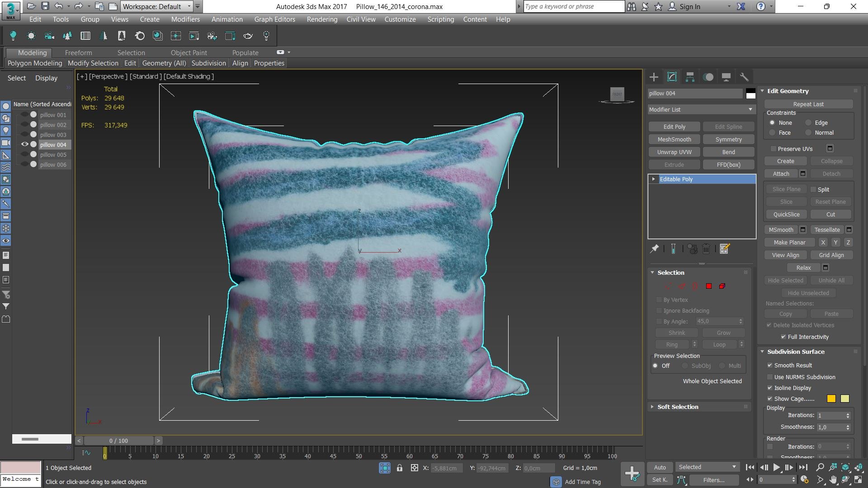Toggle Show End Result in stack
Screen dimensions: 868x488
pos(673,249)
